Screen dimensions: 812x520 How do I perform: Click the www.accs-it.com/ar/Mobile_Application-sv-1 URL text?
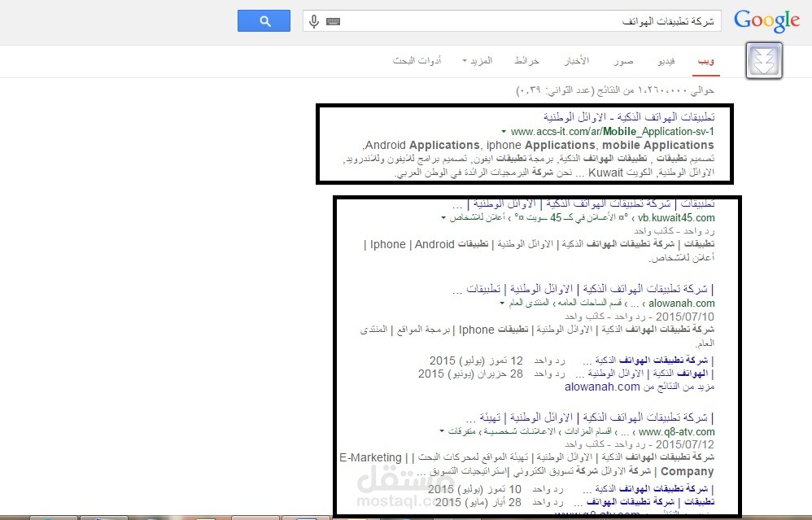[x=612, y=132]
